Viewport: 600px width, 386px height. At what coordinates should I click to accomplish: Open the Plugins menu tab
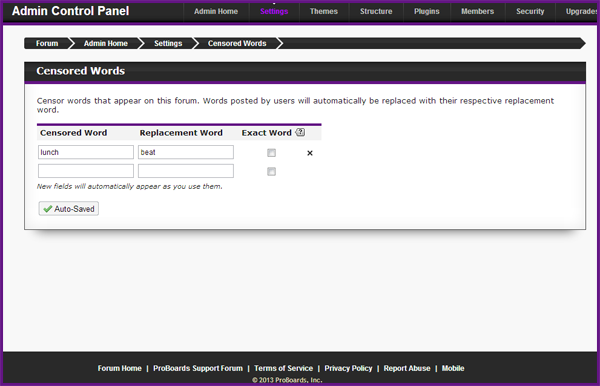tap(427, 11)
